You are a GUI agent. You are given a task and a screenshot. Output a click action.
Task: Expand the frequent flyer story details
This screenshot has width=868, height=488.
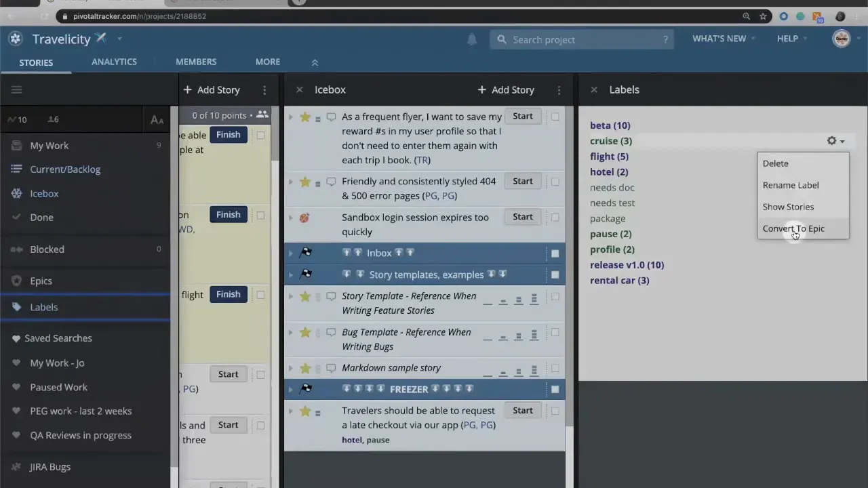(x=290, y=116)
